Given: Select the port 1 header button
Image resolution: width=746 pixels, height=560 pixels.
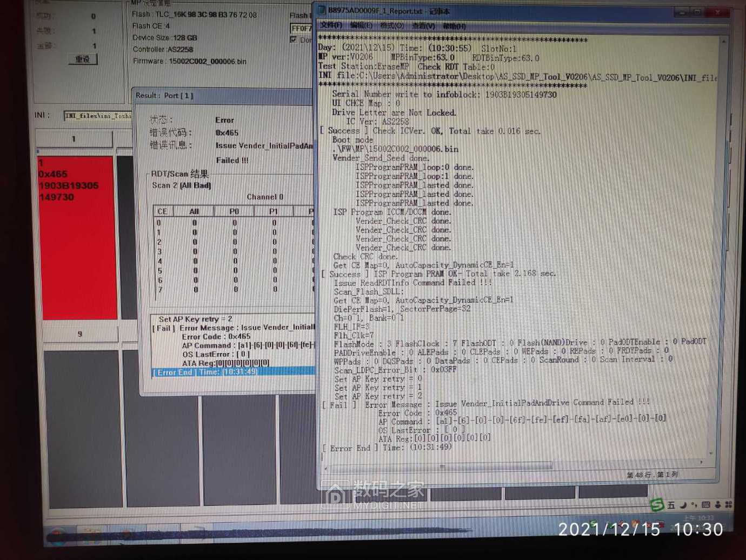Looking at the screenshot, I should click(x=74, y=139).
